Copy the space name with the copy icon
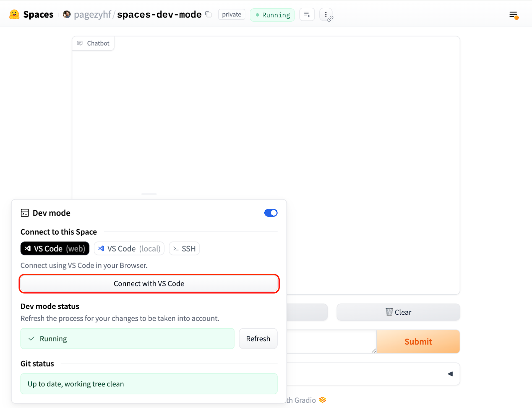 tap(208, 15)
